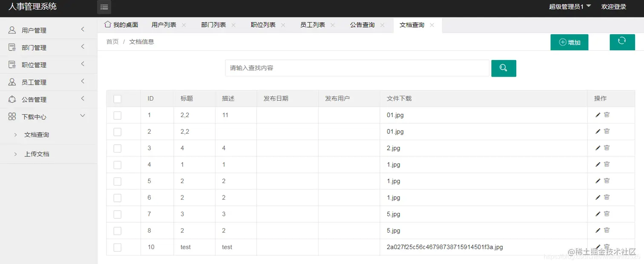This screenshot has width=644, height=264.
Task: Open the 上传文档 sidebar submenu item
Action: pos(37,154)
